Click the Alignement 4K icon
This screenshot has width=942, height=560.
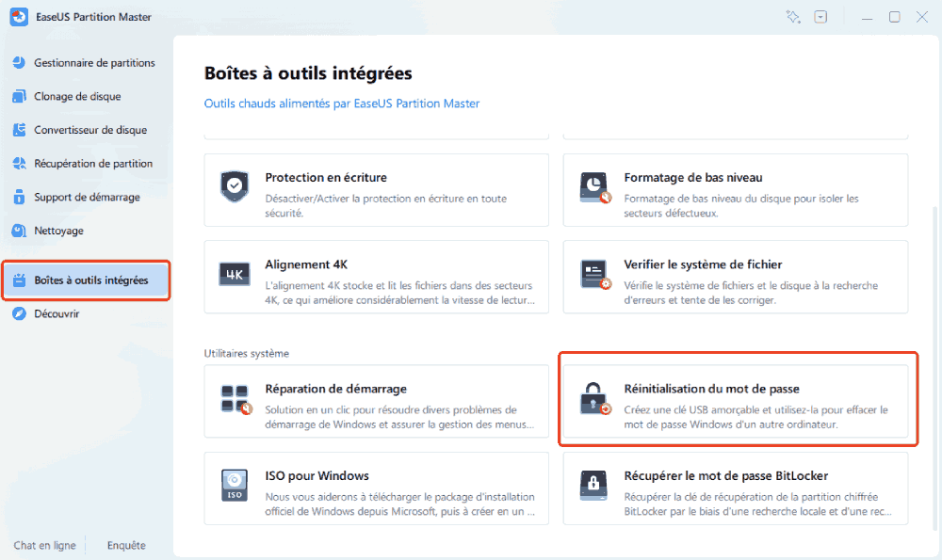235,274
